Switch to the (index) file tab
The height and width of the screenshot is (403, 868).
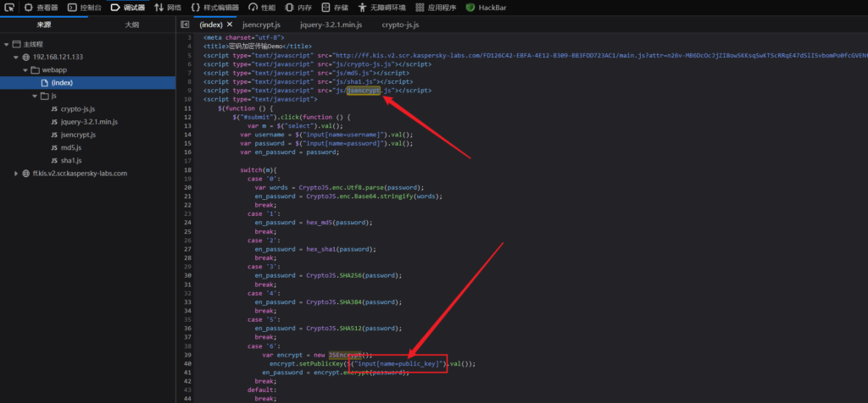point(211,25)
